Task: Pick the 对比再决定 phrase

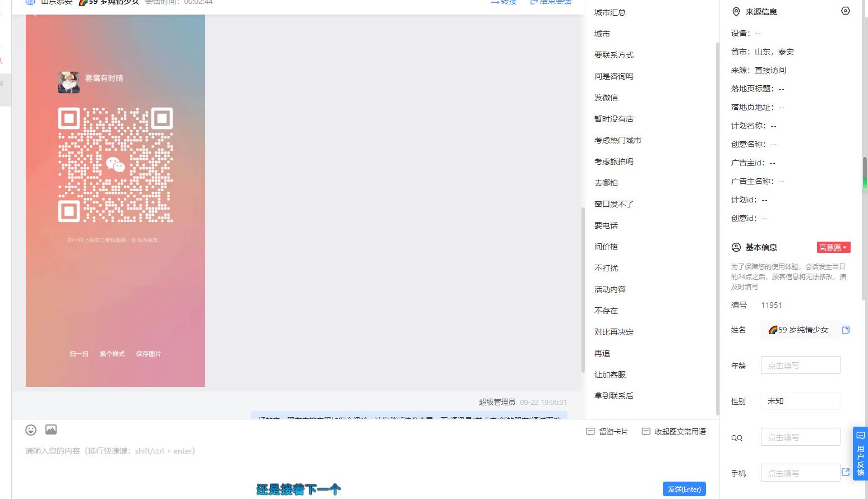Action: 614,332
